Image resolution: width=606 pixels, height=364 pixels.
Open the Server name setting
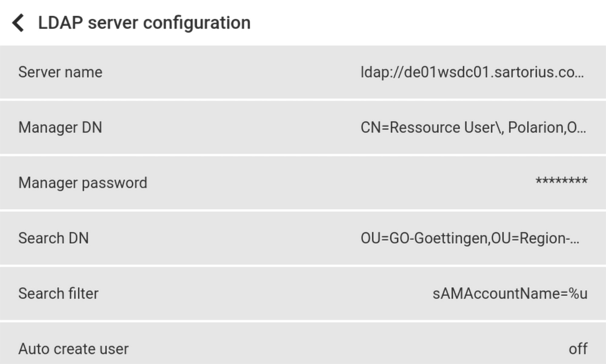point(60,72)
